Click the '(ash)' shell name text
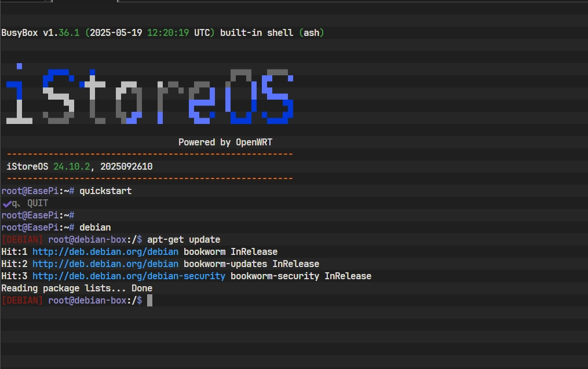The width and height of the screenshot is (588, 369). (x=312, y=33)
